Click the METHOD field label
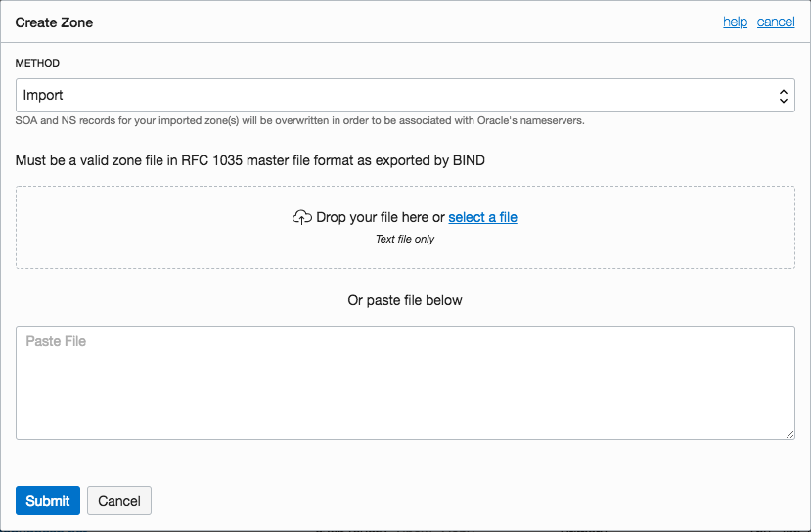This screenshot has width=811, height=532. [x=37, y=63]
